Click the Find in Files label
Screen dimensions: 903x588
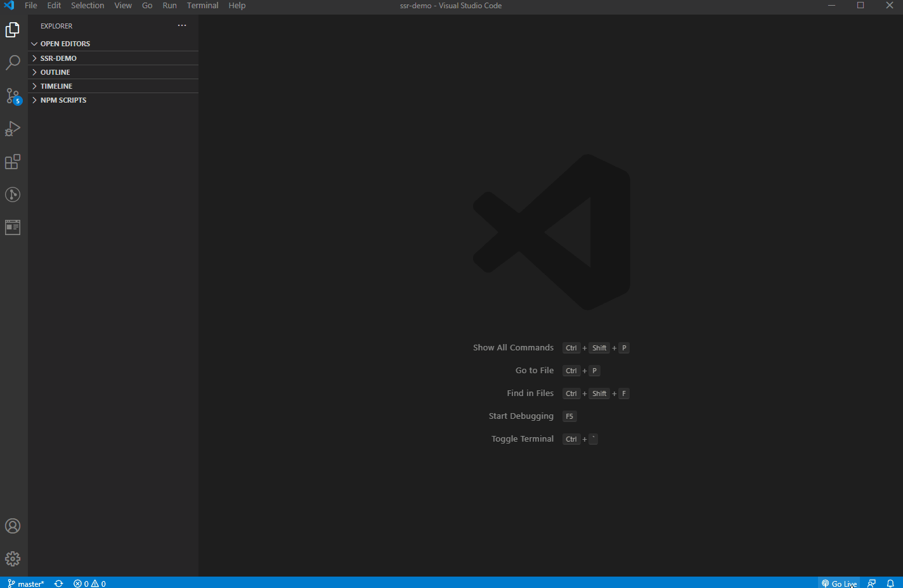[530, 393]
